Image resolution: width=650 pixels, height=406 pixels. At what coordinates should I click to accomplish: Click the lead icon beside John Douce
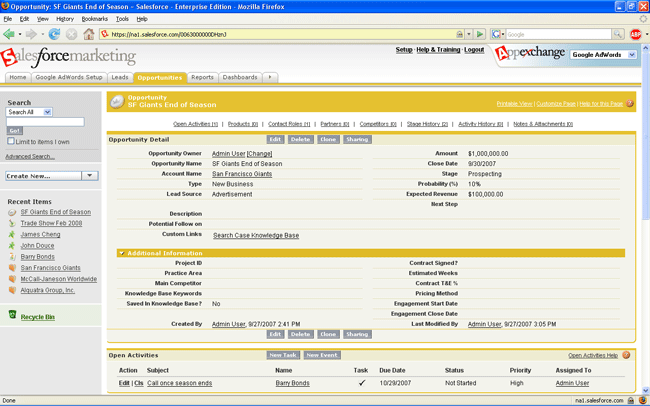tap(12, 246)
